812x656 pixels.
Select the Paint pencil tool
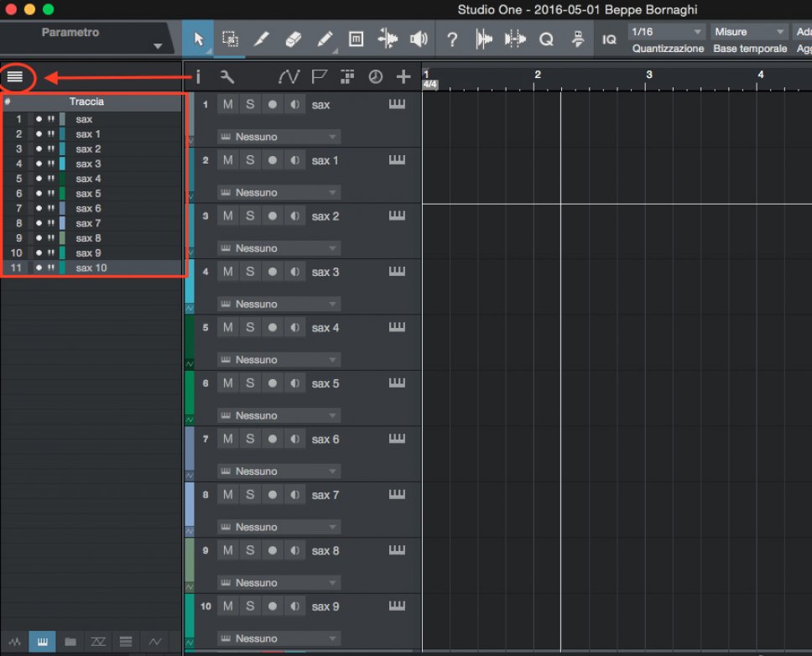(325, 39)
